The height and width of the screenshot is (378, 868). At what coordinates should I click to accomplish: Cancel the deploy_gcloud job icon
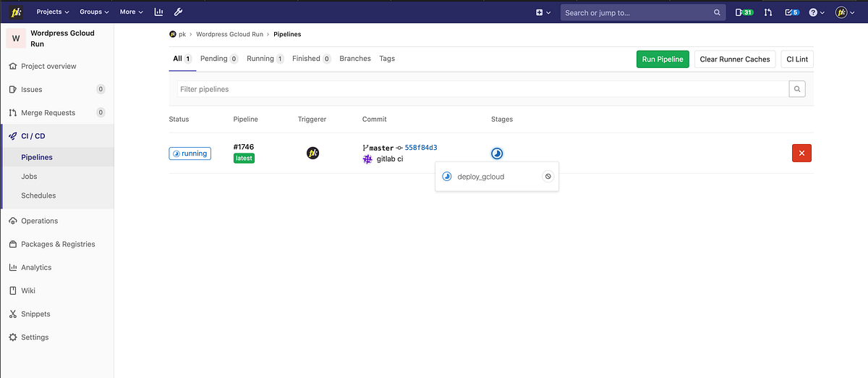pos(548,176)
